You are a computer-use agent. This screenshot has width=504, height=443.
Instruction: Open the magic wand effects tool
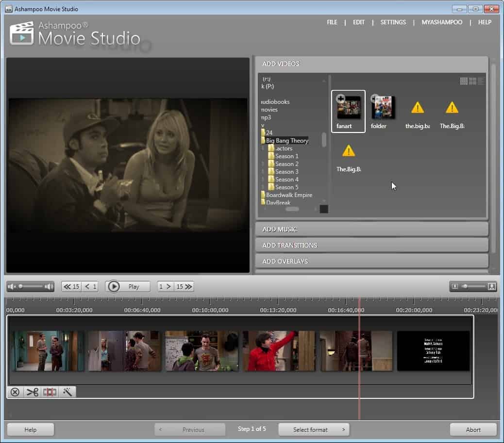click(67, 392)
